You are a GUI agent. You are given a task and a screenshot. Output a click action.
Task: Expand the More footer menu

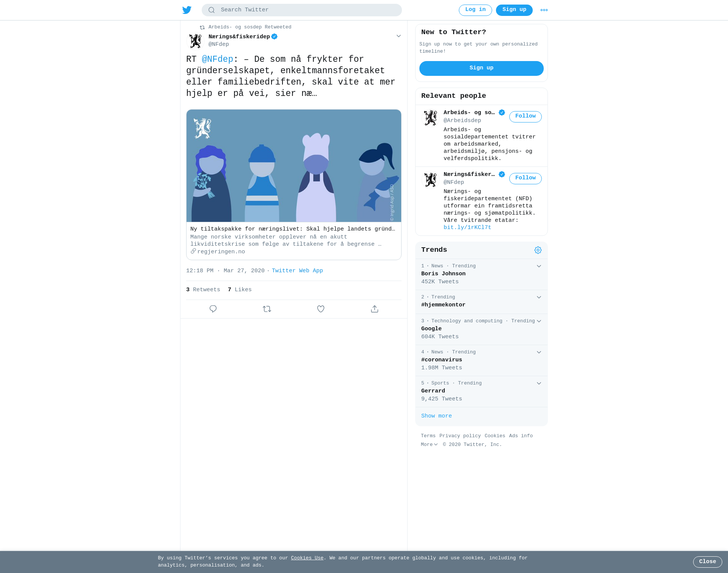tap(429, 444)
